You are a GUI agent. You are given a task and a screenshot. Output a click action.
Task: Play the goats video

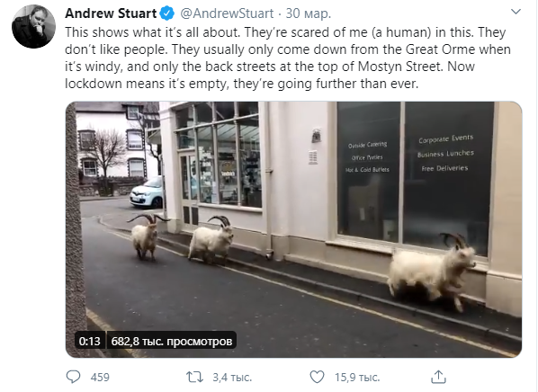pyautogui.click(x=293, y=229)
